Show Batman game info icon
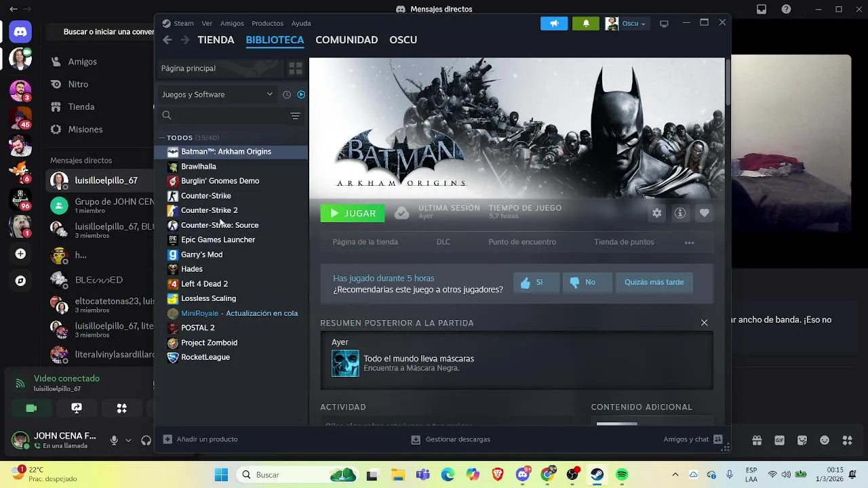 (680, 213)
